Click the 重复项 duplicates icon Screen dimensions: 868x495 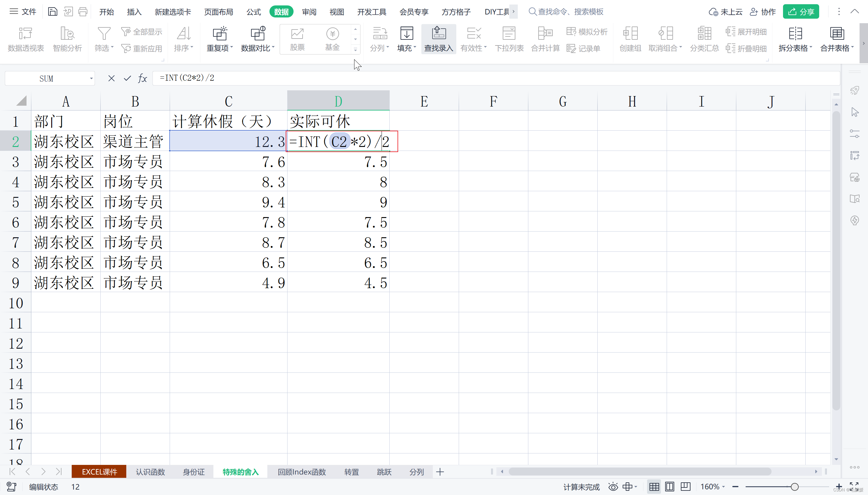tap(220, 34)
